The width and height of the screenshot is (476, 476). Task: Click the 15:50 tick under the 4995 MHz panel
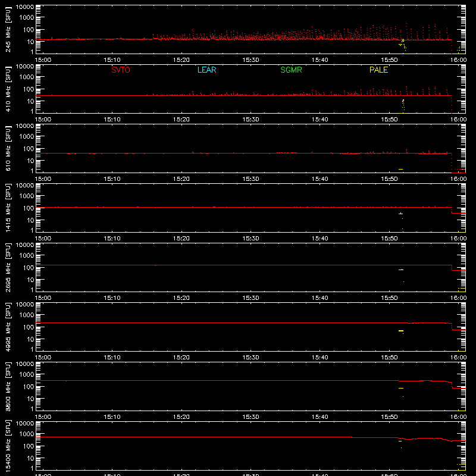(389, 358)
